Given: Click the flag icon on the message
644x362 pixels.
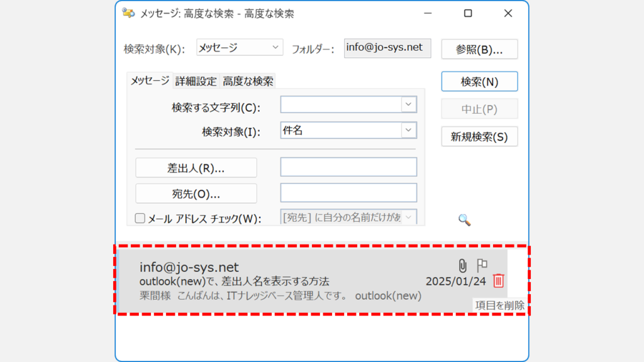Looking at the screenshot, I should tap(482, 265).
